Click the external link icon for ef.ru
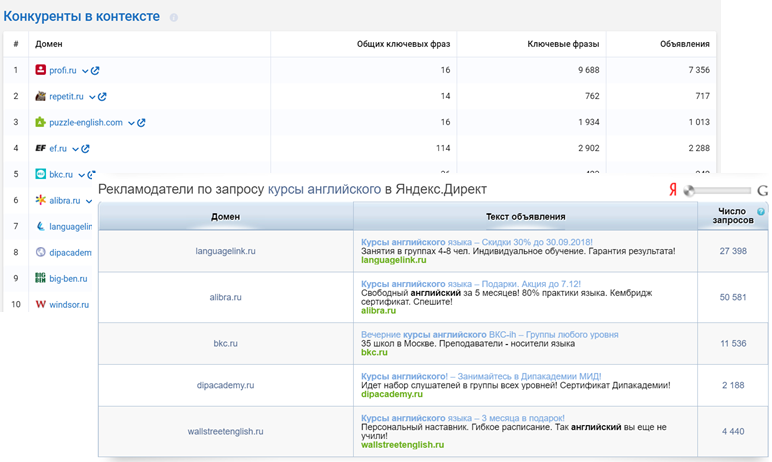This screenshot has height=462, width=772. pyautogui.click(x=86, y=149)
